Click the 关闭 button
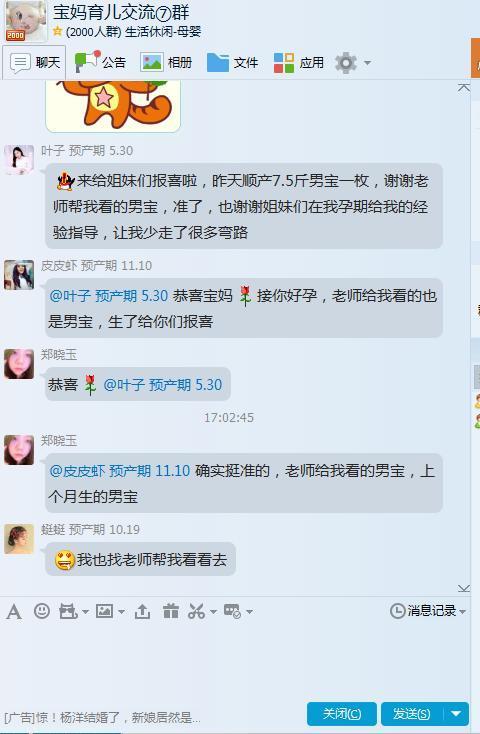The image size is (480, 734). (x=342, y=714)
